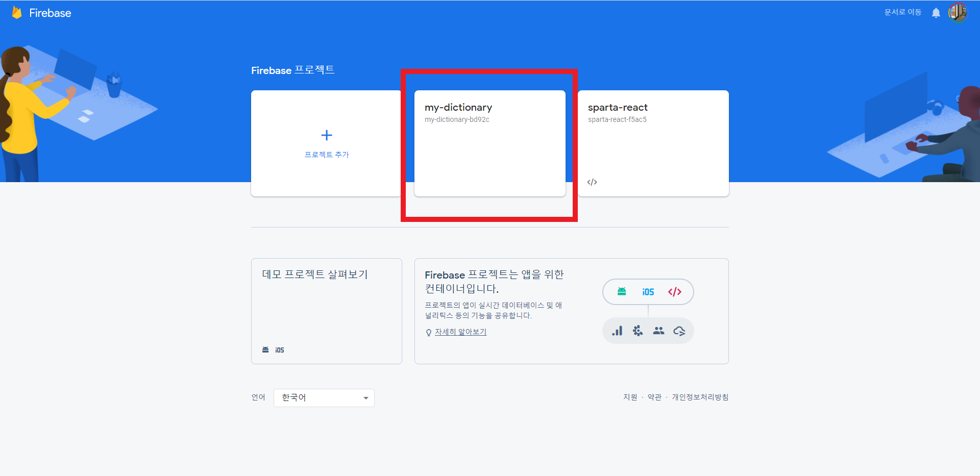The height and width of the screenshot is (476, 980).
Task: Click the Firebase 프로젝트 heading
Action: point(293,70)
